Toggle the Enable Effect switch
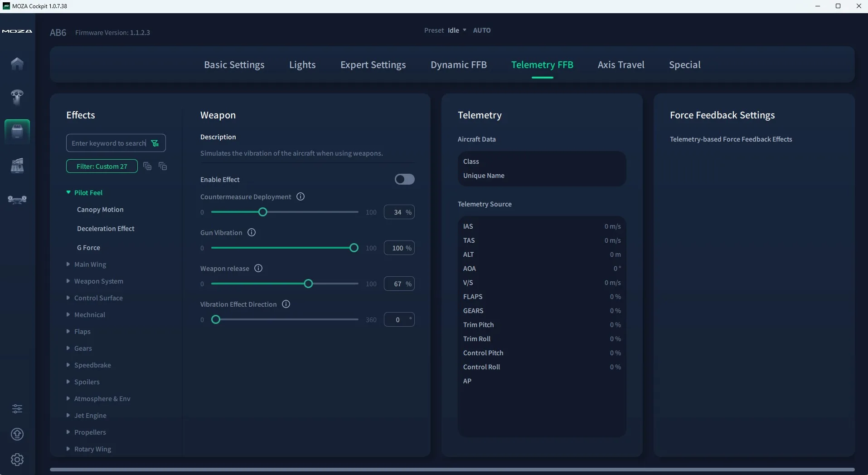 pos(404,179)
